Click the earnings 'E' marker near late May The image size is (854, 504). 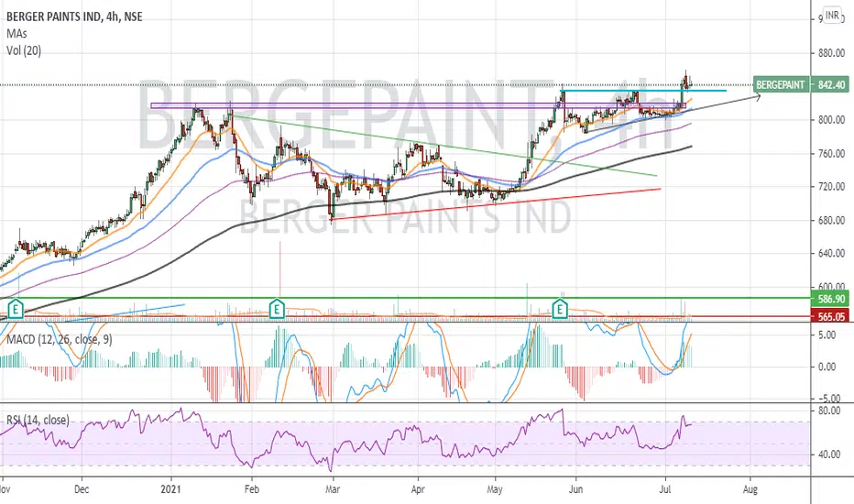point(560,309)
